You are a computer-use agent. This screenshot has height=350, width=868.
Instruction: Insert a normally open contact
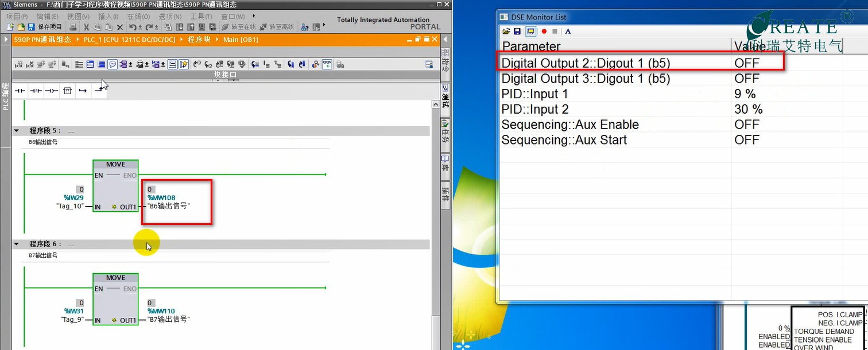pos(20,91)
